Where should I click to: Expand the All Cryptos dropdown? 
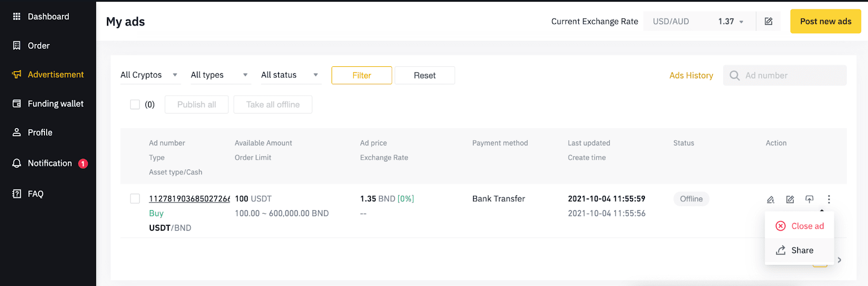click(150, 75)
